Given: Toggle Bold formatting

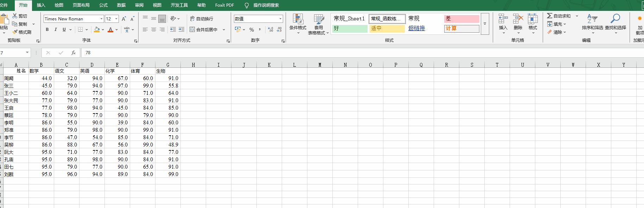Looking at the screenshot, I should pyautogui.click(x=47, y=30).
